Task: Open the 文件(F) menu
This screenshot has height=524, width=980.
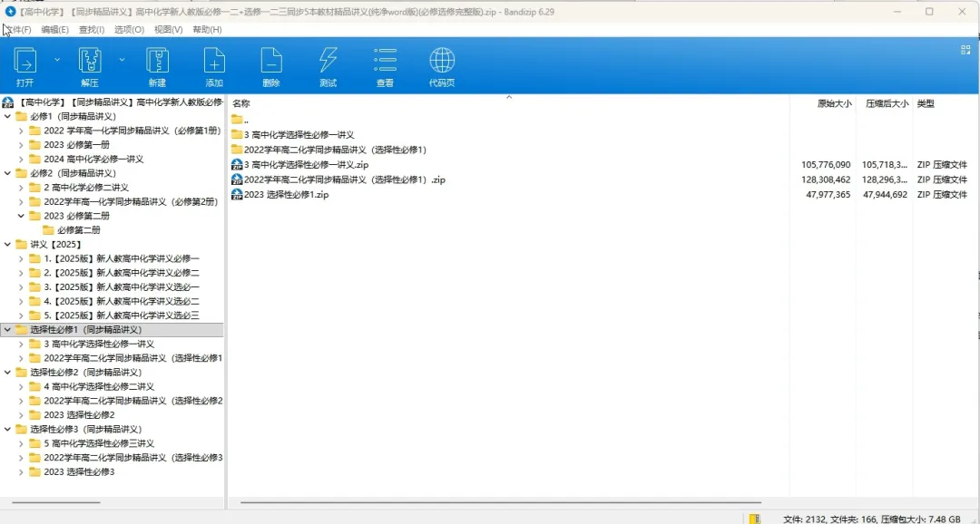Action: (x=17, y=29)
